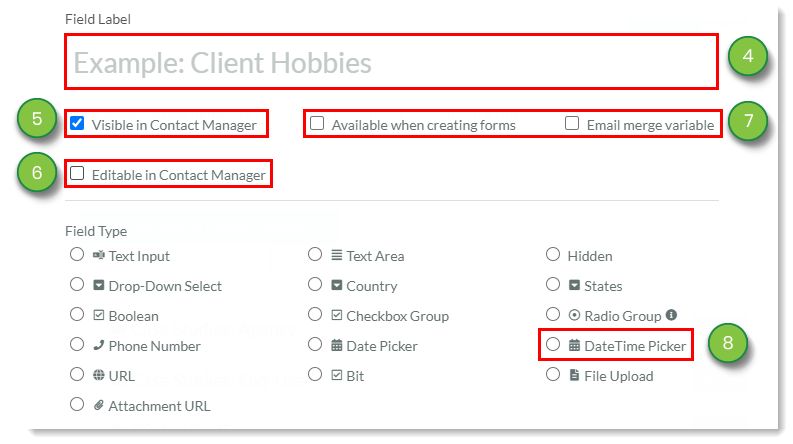Click the Date Picker label text
793x444 pixels.
tap(382, 346)
